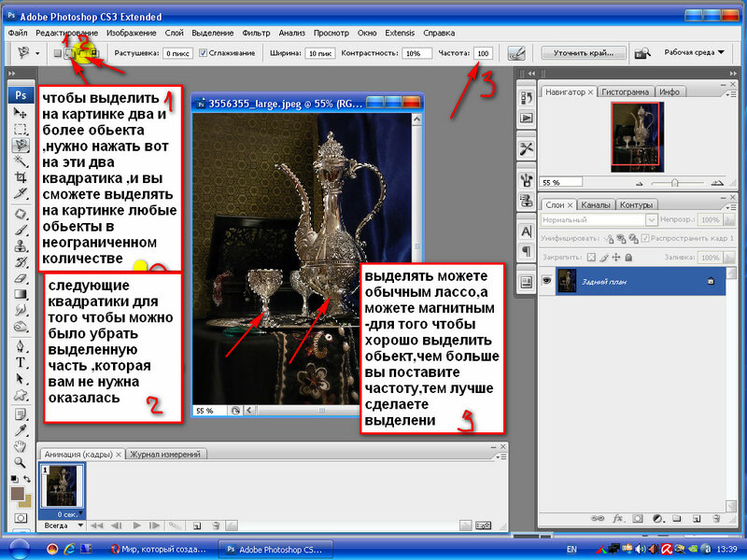
Task: Open the History panel icon in dock
Action: pos(526,98)
